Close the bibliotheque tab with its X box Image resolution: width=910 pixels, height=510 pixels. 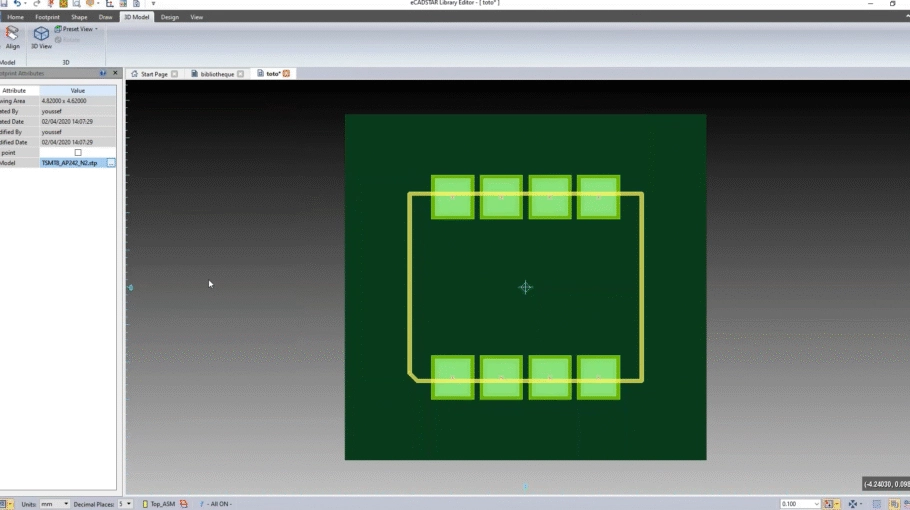[241, 74]
